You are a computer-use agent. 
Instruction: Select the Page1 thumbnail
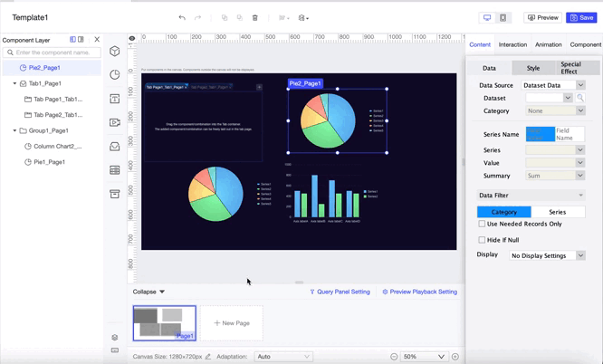tap(165, 323)
